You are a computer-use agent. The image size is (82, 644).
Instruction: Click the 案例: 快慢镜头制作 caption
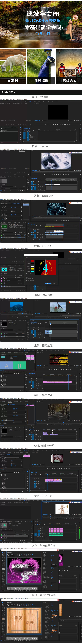(x=44, y=196)
